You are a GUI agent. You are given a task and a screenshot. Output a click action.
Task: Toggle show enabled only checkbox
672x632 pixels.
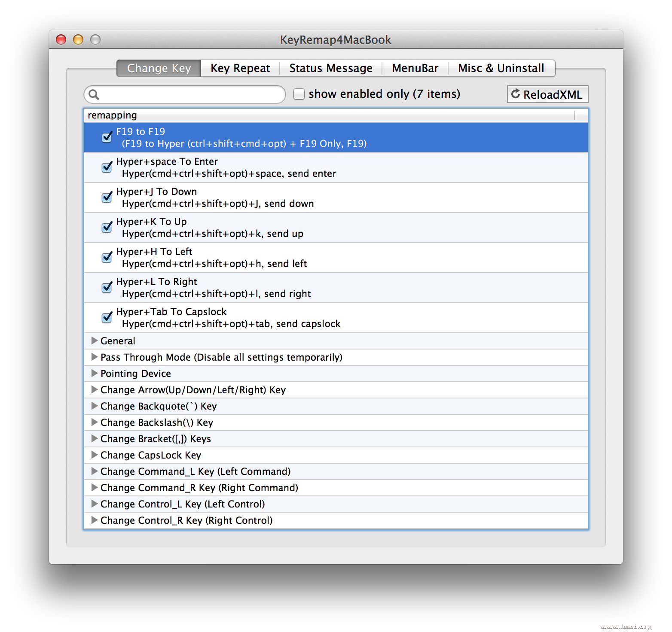pos(299,94)
